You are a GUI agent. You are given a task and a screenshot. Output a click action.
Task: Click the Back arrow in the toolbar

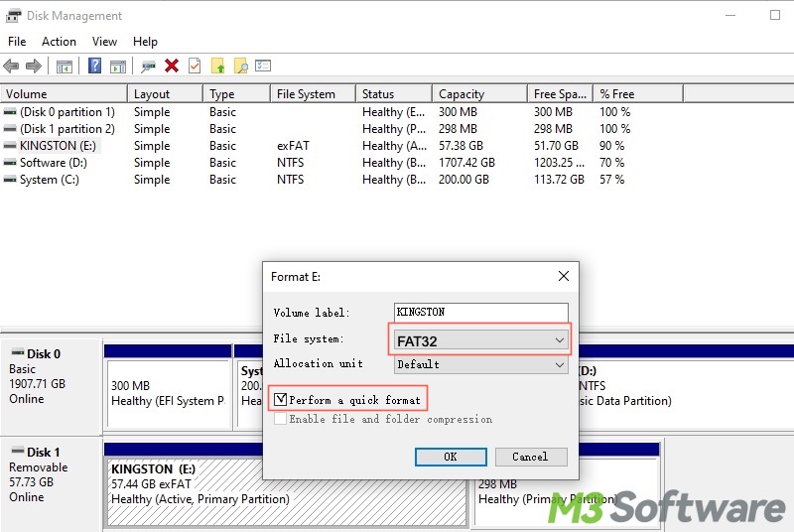[11, 66]
